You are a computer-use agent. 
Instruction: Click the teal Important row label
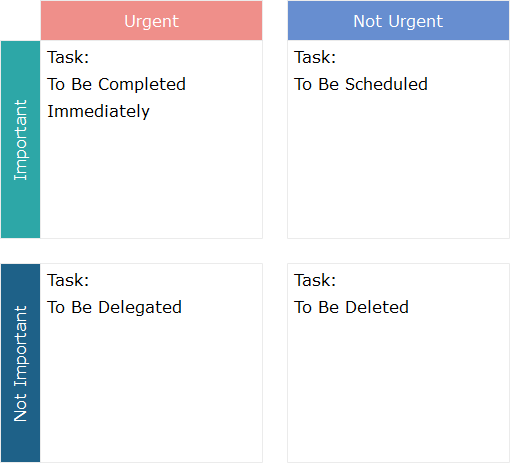pos(20,140)
